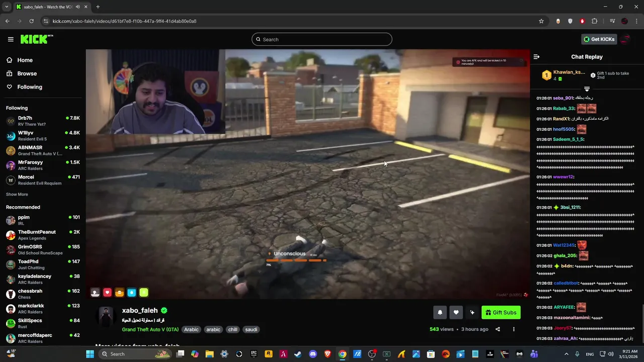Screen dimensions: 644x362
Task: Share the video via the share icon
Action: click(498, 329)
